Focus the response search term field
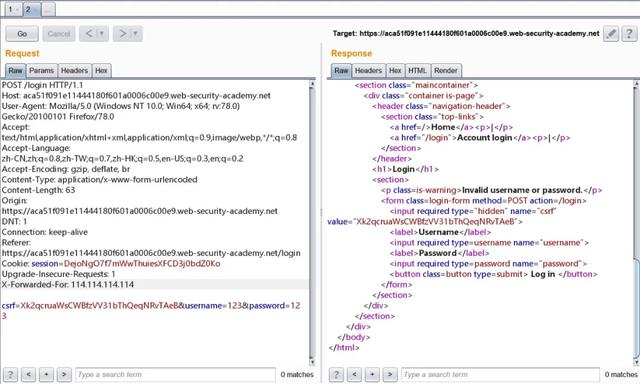This screenshot has height=384, width=640. 500,374
